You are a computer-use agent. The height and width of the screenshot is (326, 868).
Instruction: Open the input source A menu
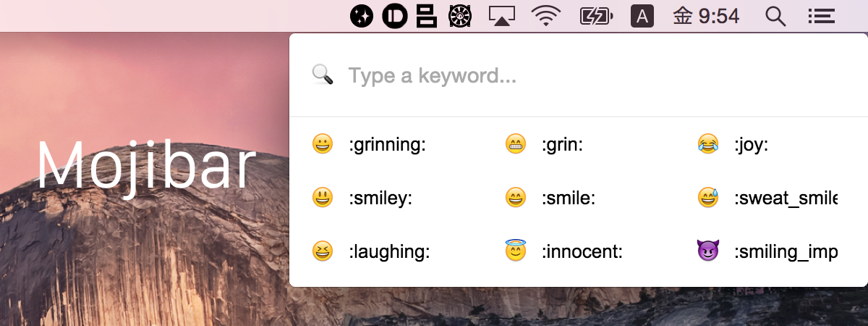pyautogui.click(x=642, y=16)
